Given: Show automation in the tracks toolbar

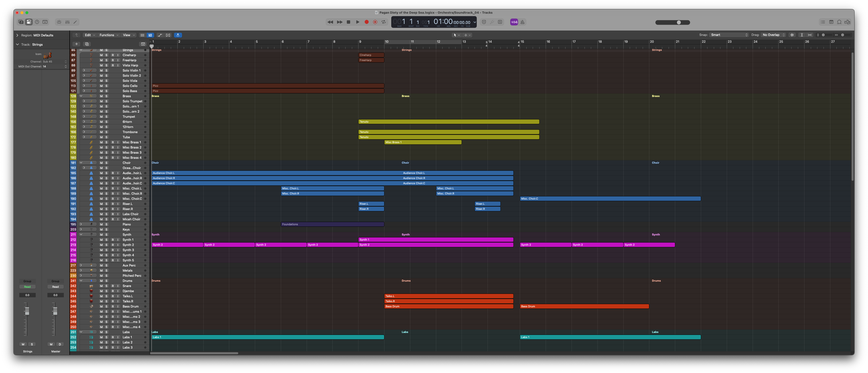Looking at the screenshot, I should pyautogui.click(x=160, y=35).
